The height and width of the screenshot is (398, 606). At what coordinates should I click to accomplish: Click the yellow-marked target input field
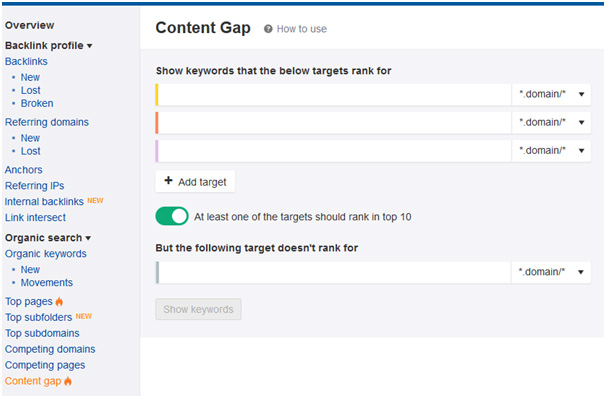click(334, 94)
